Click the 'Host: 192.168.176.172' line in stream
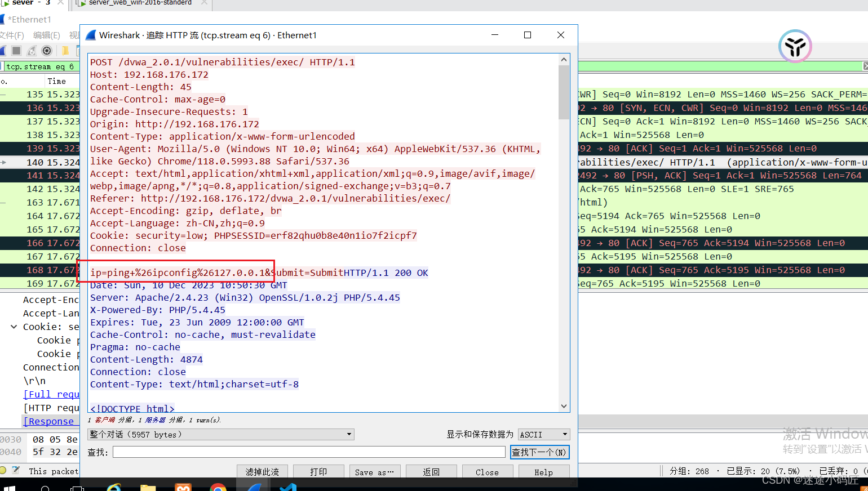Image resolution: width=868 pixels, height=491 pixels. (x=149, y=74)
